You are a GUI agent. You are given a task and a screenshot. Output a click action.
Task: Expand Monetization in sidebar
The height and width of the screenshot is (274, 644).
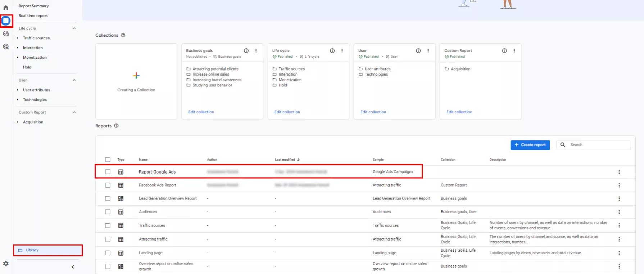coord(17,57)
